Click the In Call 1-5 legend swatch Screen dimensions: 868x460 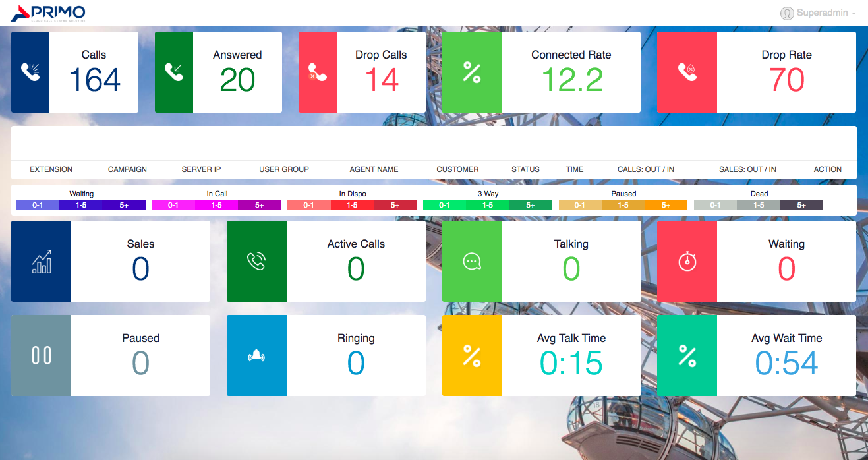pos(217,205)
